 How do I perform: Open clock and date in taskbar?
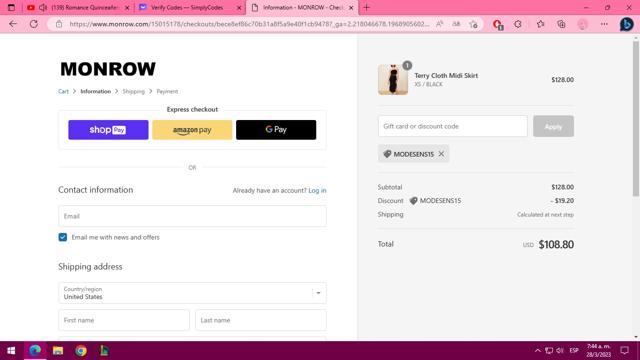(x=599, y=351)
